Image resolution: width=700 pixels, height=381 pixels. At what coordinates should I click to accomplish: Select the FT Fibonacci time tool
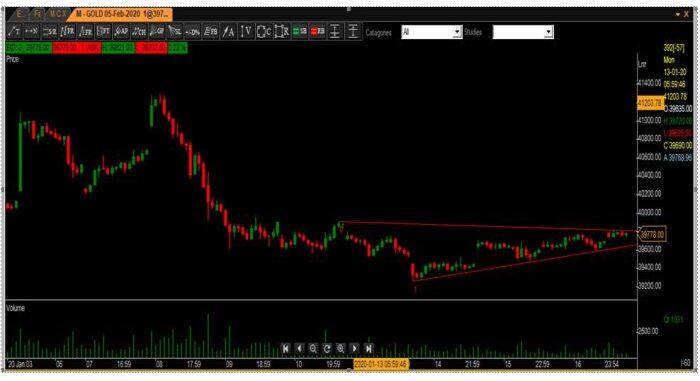point(103,32)
